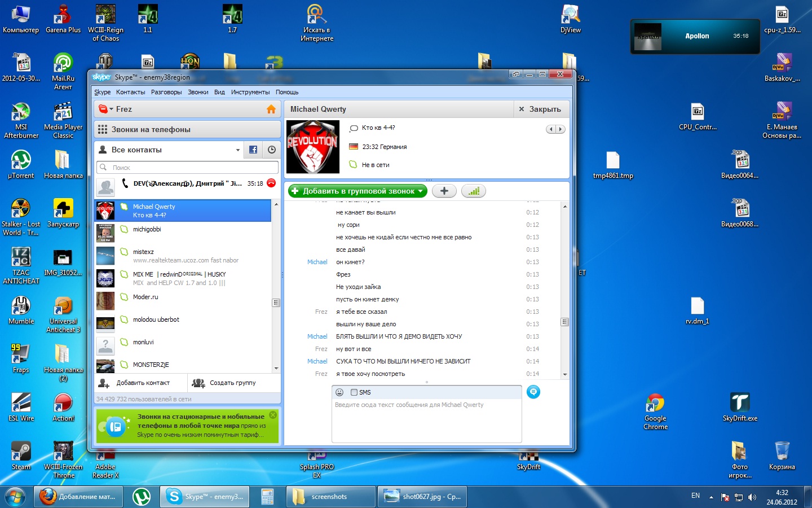Hang up the call with red button
This screenshot has width=812, height=508.
click(x=271, y=183)
